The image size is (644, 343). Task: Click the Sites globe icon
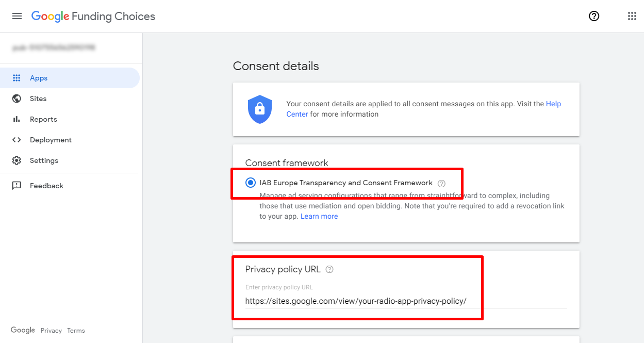(16, 99)
